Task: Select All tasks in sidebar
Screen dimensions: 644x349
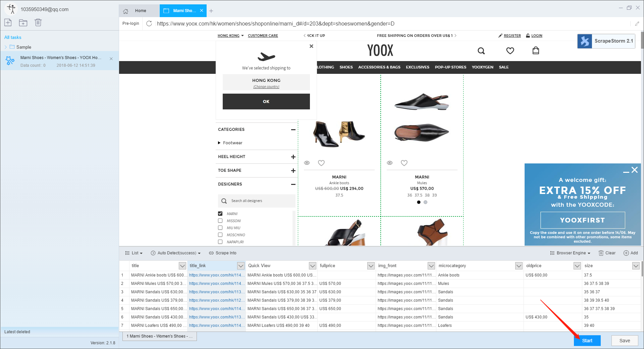Action: pyautogui.click(x=13, y=37)
